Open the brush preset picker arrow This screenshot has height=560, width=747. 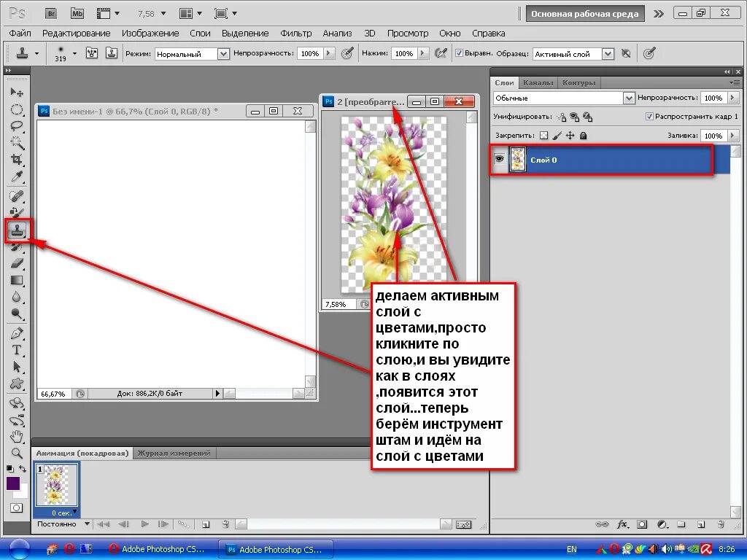click(x=74, y=52)
